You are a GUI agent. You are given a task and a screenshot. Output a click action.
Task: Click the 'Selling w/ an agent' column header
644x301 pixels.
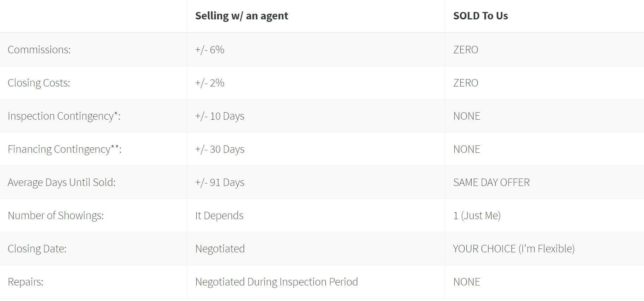point(241,16)
